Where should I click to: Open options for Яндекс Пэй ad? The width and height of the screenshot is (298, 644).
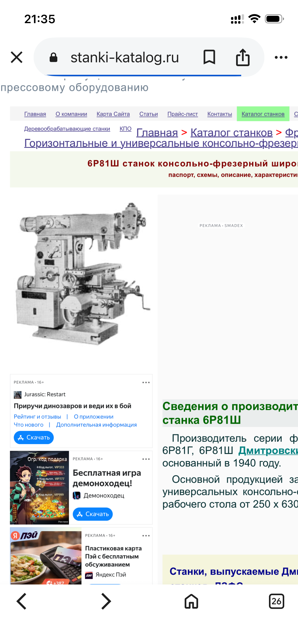pos(146,536)
